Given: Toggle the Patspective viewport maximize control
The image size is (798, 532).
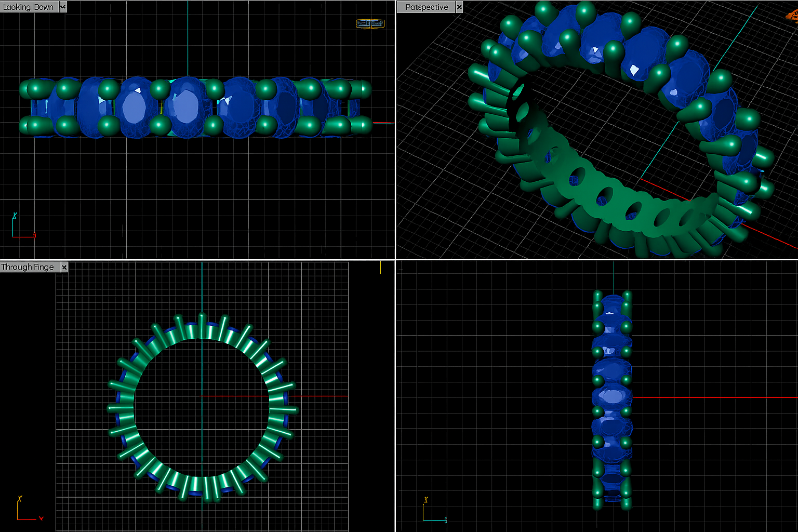Looking at the screenshot, I should [459, 7].
